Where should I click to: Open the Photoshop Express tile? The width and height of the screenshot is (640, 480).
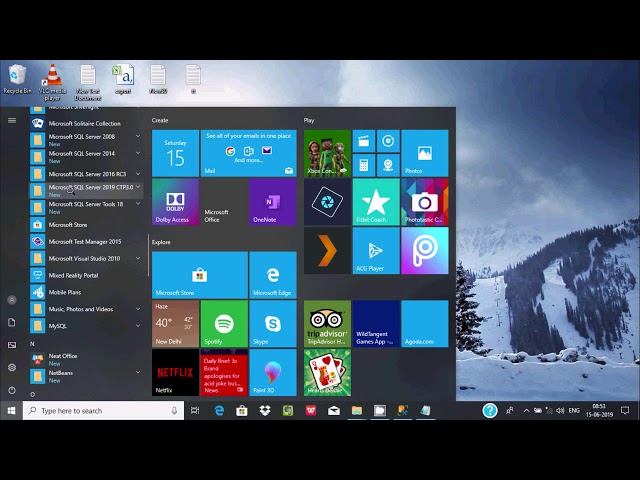point(327,202)
